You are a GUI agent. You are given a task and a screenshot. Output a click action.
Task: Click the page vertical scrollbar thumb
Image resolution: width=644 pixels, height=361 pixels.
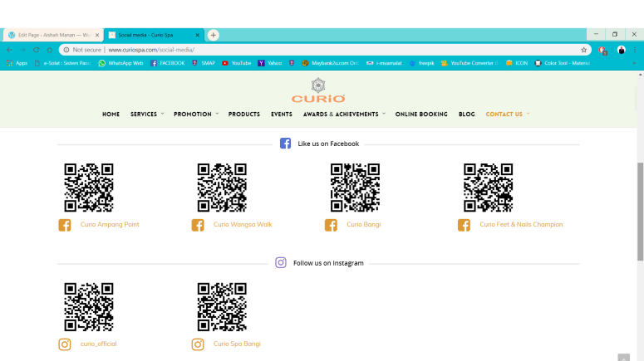641,212
